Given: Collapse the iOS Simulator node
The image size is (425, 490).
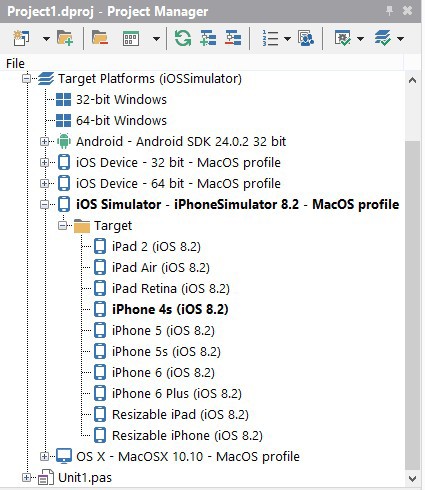Looking at the screenshot, I should tap(44, 205).
